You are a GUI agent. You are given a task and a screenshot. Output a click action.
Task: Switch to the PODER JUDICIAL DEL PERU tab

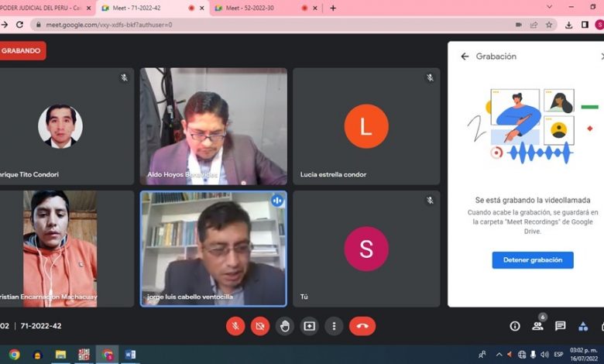pyautogui.click(x=43, y=8)
